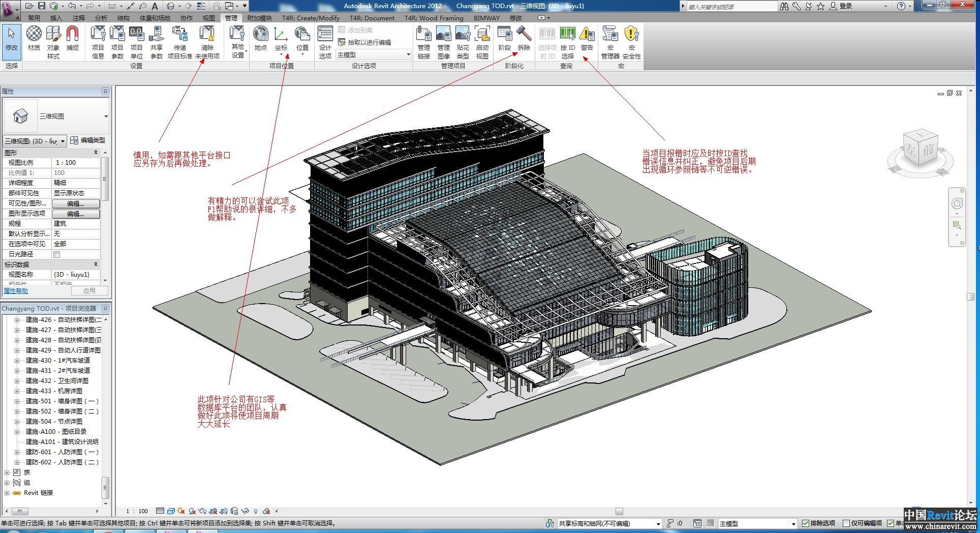Click 管理链接 manage links
Screen dimensions: 980x533
click(x=424, y=42)
